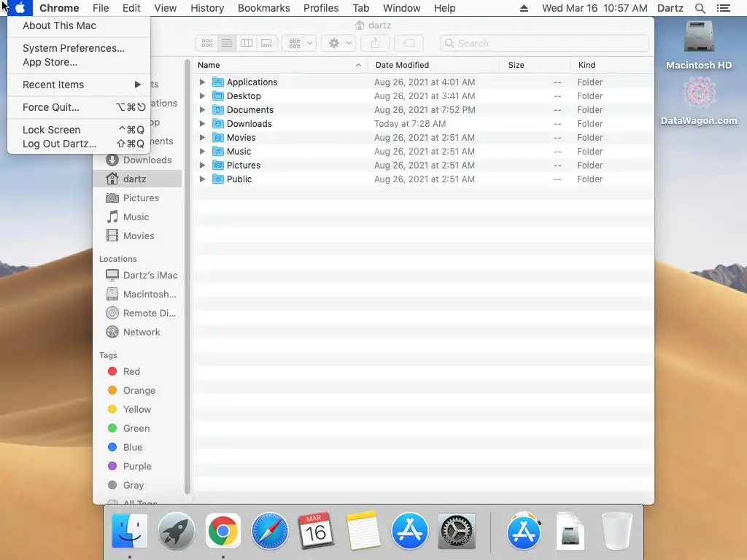Expand the Movies folder row
This screenshot has width=747, height=560.
[x=202, y=137]
